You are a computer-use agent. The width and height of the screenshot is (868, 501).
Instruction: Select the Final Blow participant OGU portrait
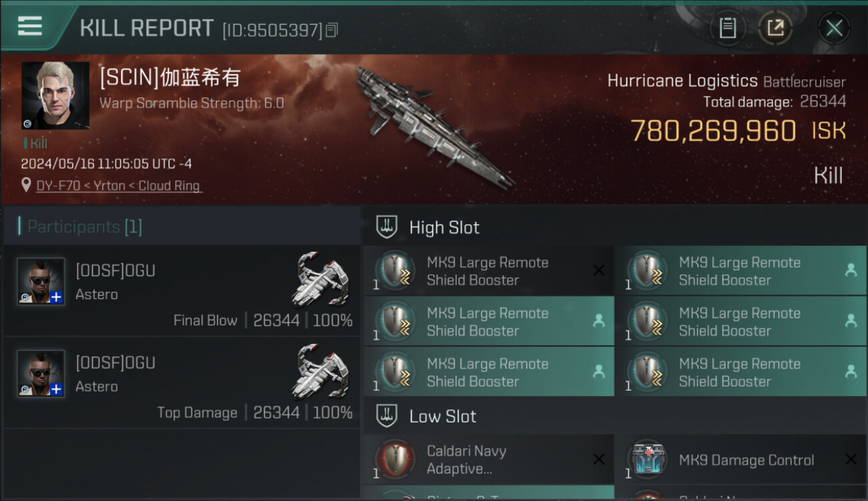click(41, 281)
